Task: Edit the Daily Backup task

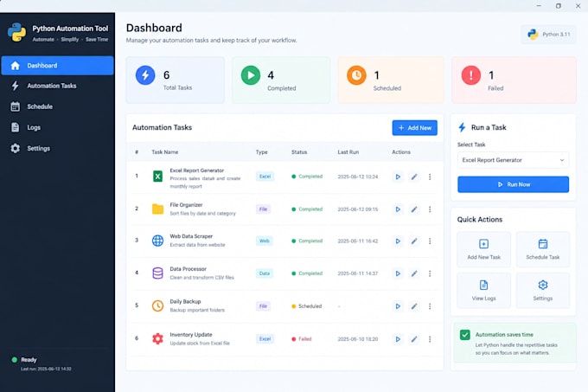Action: (x=414, y=306)
